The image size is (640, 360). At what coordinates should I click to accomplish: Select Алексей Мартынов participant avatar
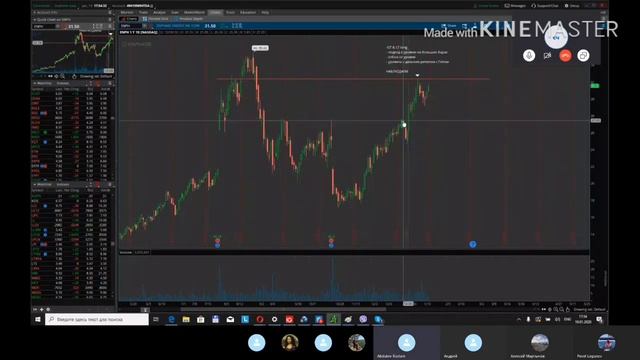[x=540, y=342]
